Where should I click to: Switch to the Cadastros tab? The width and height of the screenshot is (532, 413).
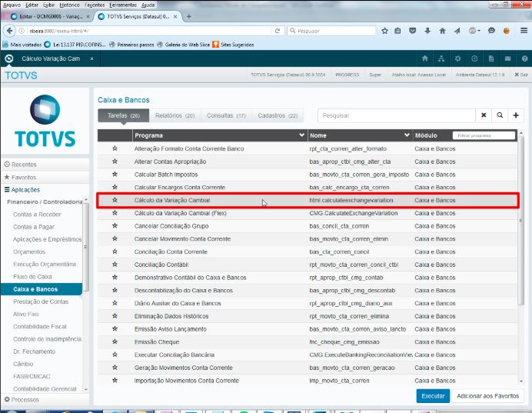[x=278, y=115]
